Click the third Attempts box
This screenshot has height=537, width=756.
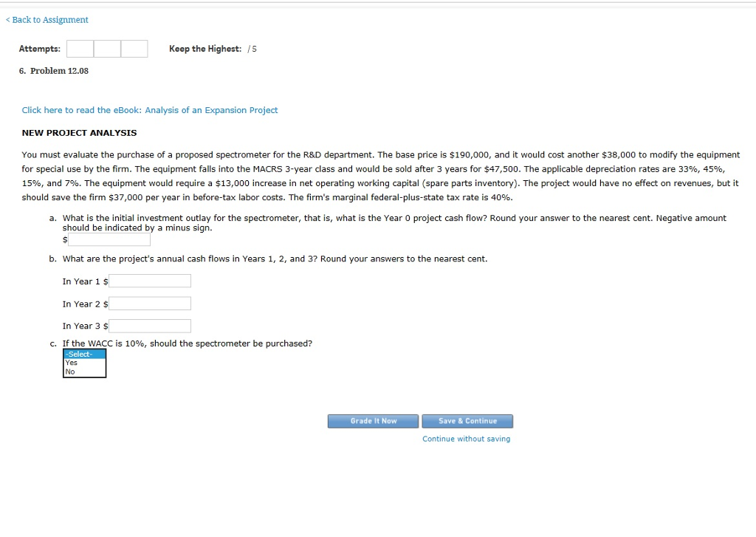click(134, 48)
